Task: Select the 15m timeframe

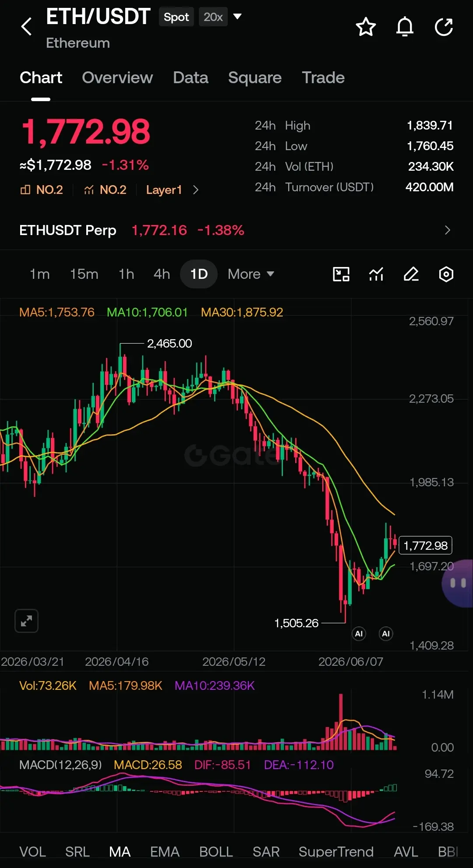Action: [84, 274]
